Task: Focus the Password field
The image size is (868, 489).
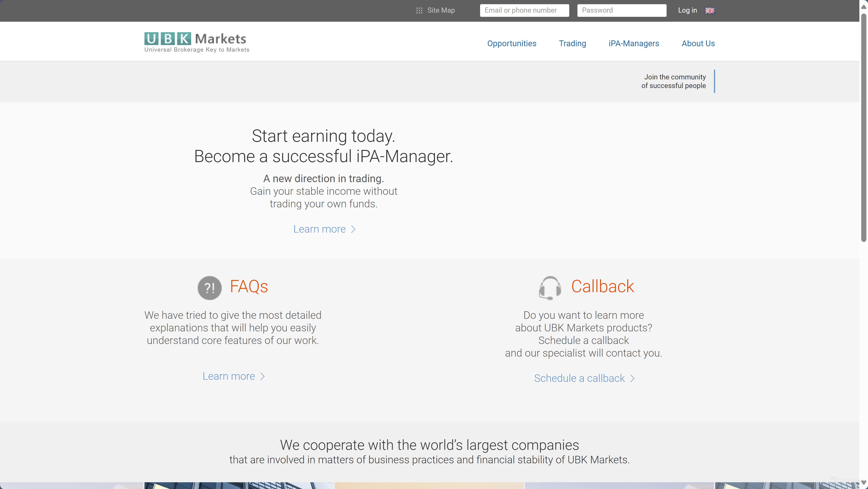Action: click(621, 11)
